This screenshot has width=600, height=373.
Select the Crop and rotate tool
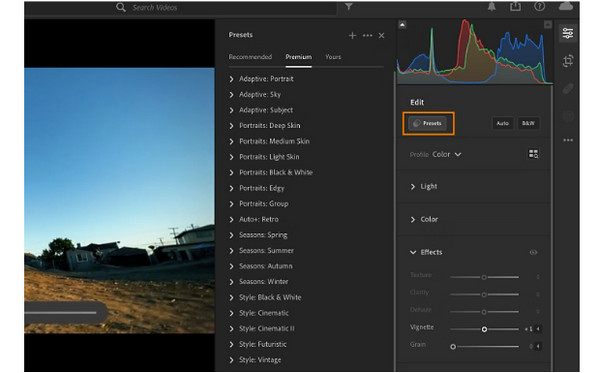(x=568, y=61)
